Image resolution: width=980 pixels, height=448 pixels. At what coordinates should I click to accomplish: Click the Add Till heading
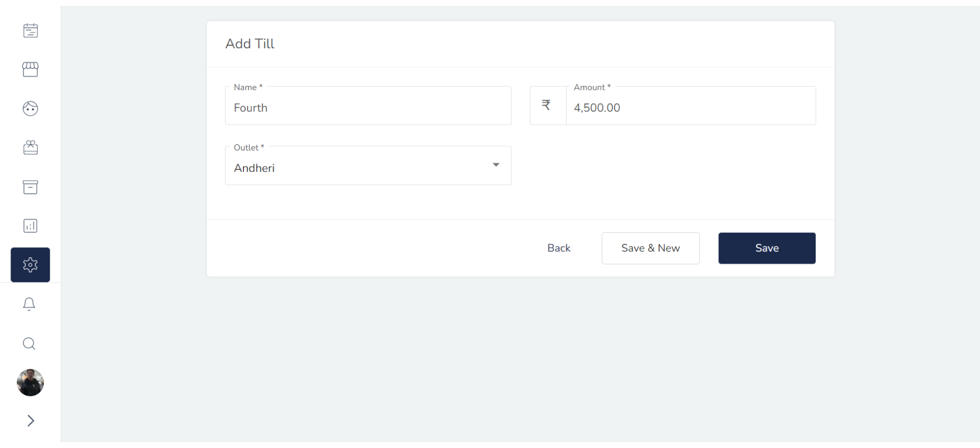(250, 43)
